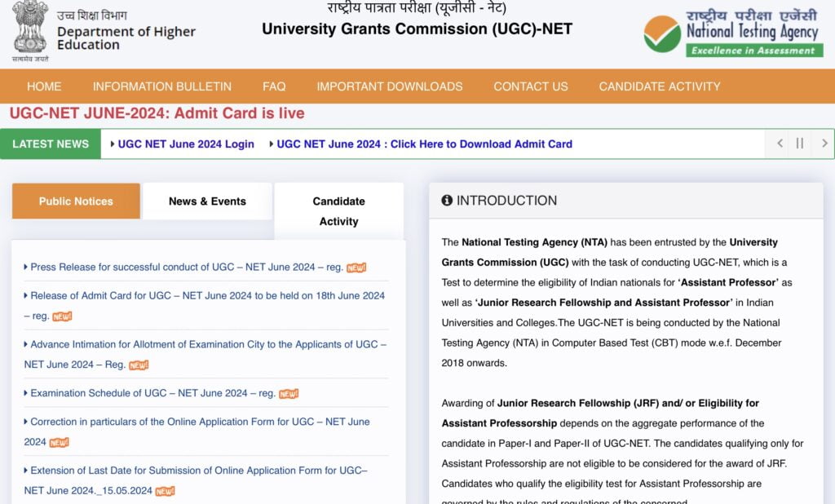Click 'UGC-NET JUNE-2024: Admit Card is live' heading
This screenshot has height=504, width=835.
[157, 113]
